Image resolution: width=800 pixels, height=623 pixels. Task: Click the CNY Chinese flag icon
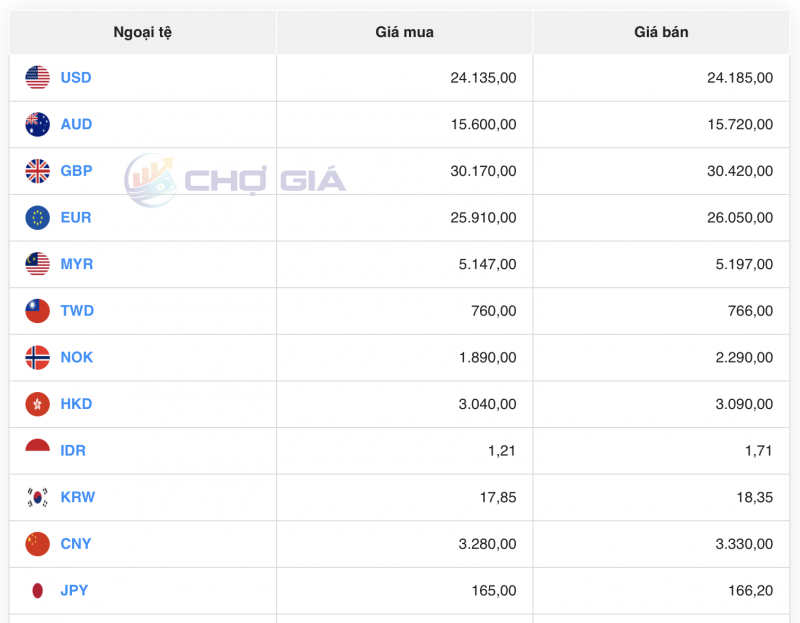click(x=37, y=544)
